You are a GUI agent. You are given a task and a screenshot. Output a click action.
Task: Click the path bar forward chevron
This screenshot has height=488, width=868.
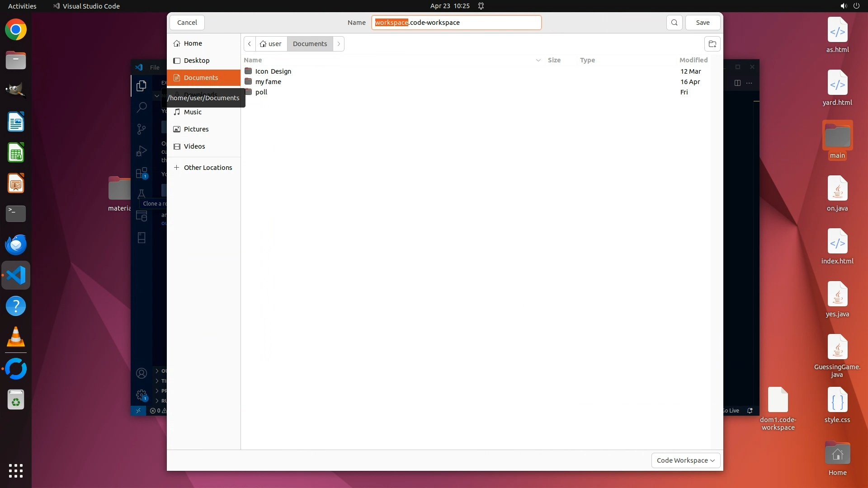(x=339, y=44)
